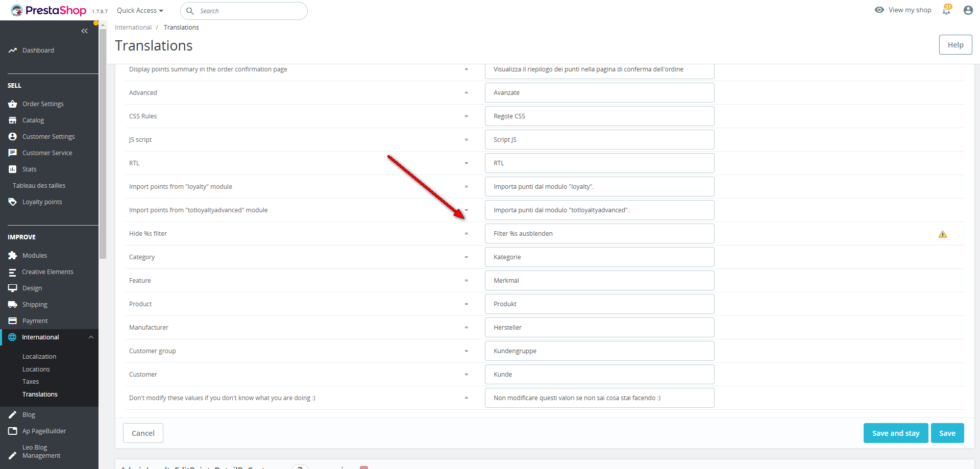Click the Help button
980x469 pixels.
pyautogui.click(x=955, y=45)
